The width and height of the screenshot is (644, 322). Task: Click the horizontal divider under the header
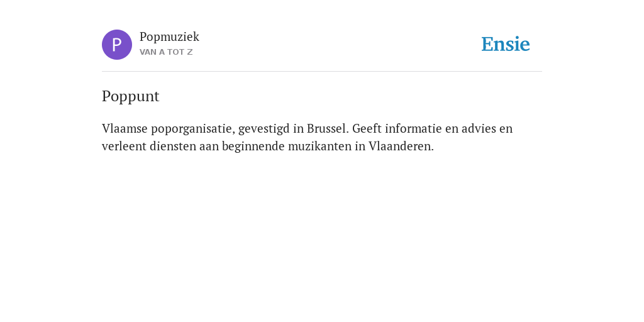tap(322, 72)
